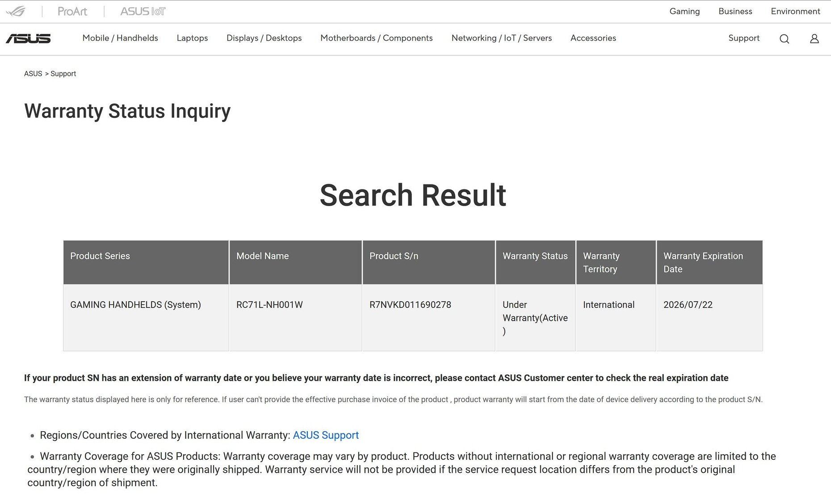Open the ASUS IoT logo link
Viewport: 831px width, 504px height.
click(x=143, y=11)
